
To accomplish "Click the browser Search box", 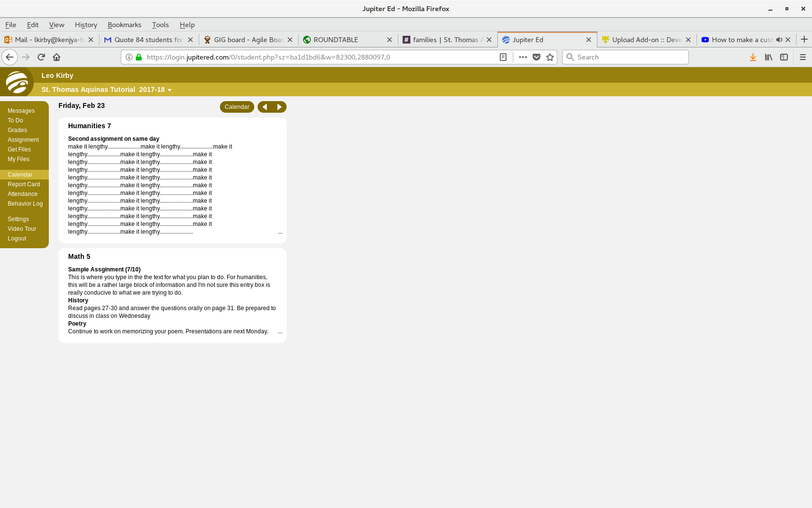I will click(625, 57).
